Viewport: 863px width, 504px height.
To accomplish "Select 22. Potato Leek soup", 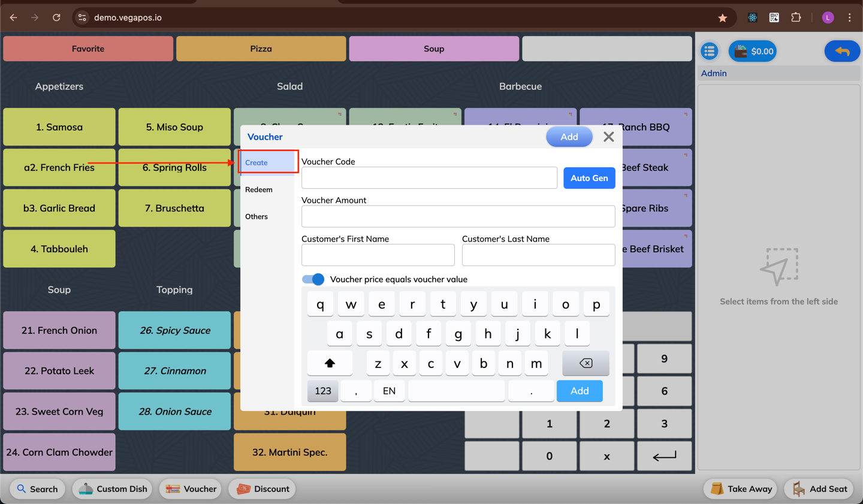I will point(59,371).
